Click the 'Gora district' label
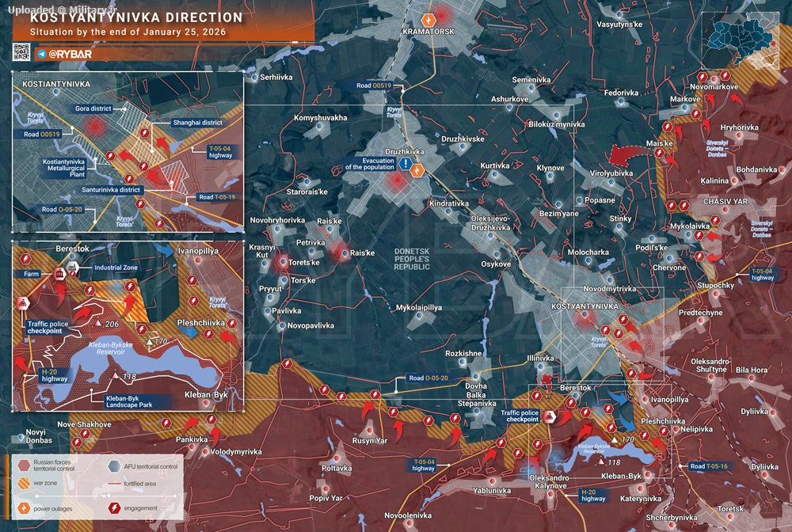Image resolution: width=792 pixels, height=532 pixels. point(93,108)
